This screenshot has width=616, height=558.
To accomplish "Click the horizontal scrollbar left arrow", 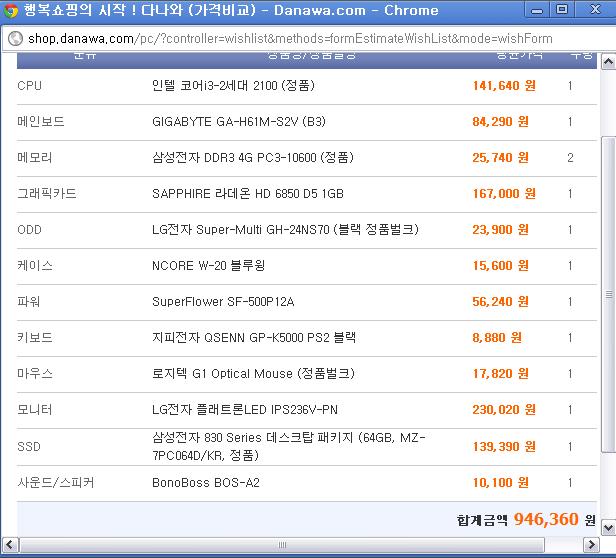I will tap(9, 545).
